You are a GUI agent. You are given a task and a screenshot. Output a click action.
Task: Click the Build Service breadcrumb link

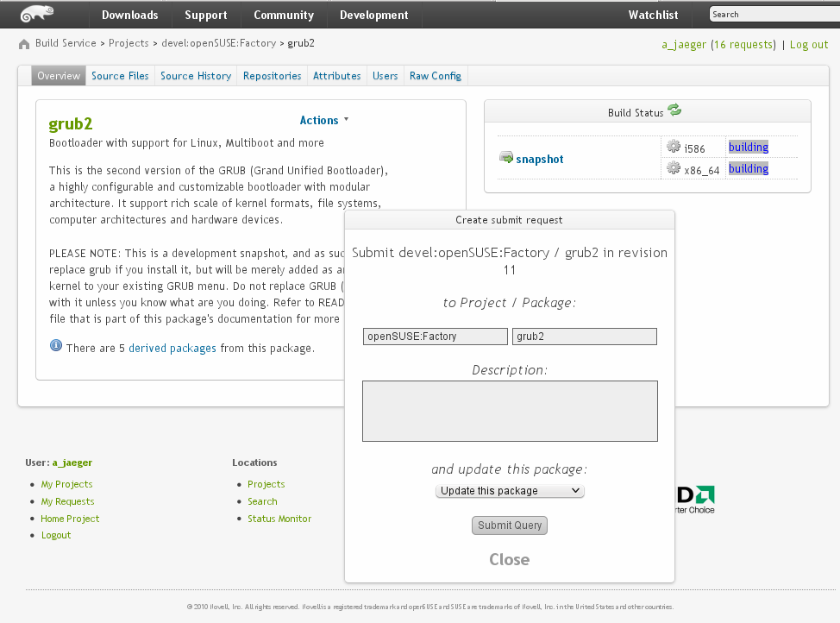[x=66, y=43]
